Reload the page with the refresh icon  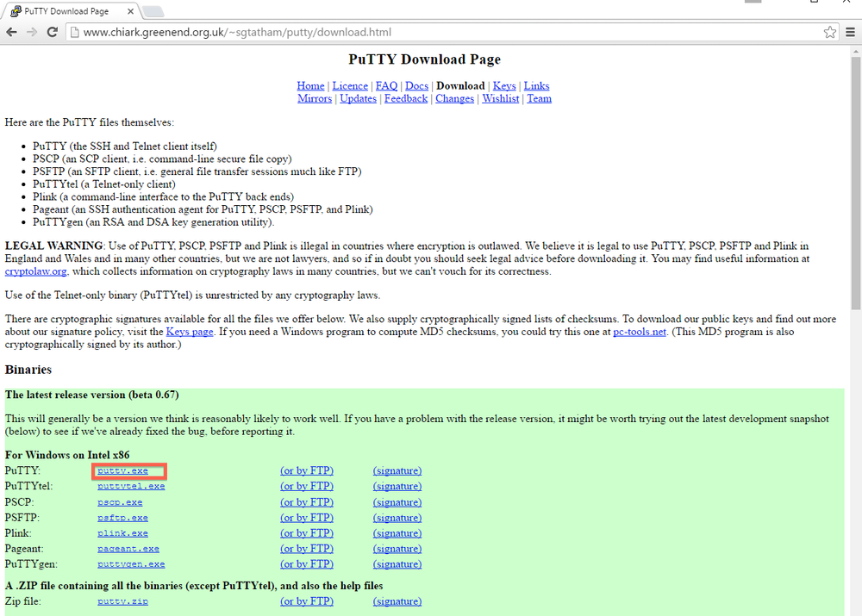pyautogui.click(x=53, y=32)
